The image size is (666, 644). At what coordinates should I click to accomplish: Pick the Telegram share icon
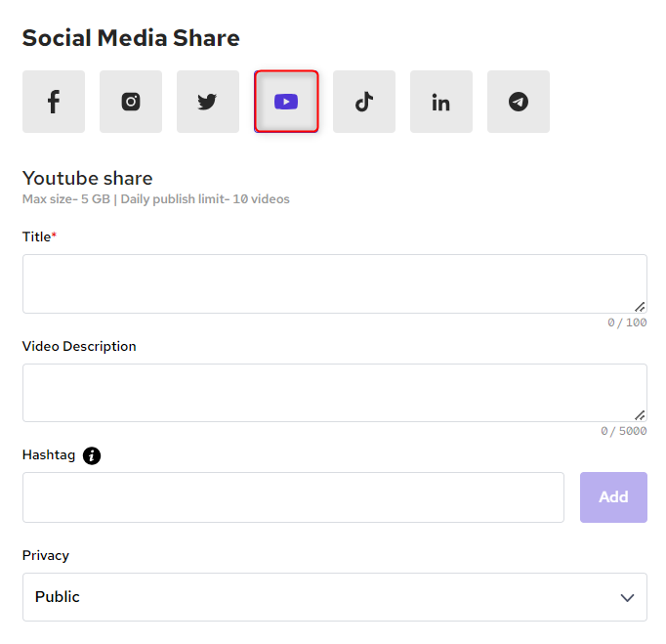click(x=519, y=102)
